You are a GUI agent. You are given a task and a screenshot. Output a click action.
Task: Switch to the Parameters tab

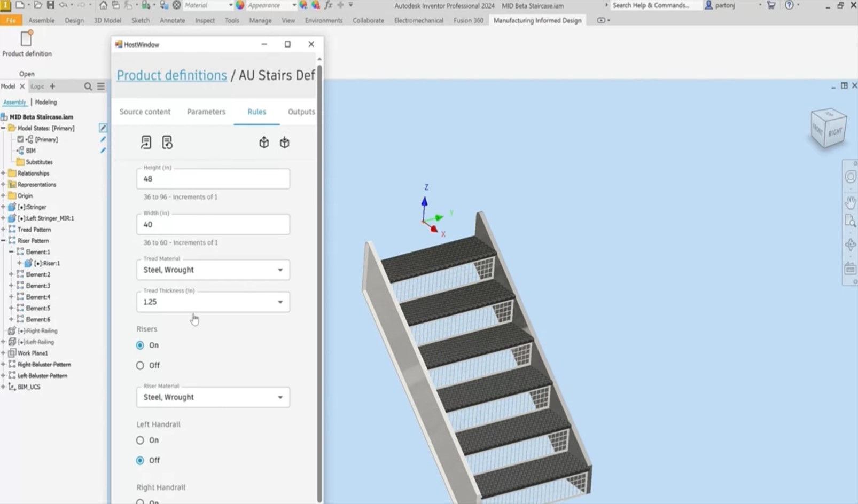tap(206, 112)
